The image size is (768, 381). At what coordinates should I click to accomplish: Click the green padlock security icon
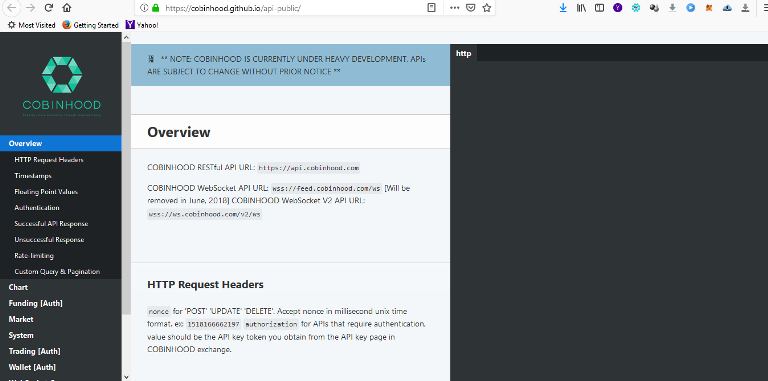click(156, 8)
